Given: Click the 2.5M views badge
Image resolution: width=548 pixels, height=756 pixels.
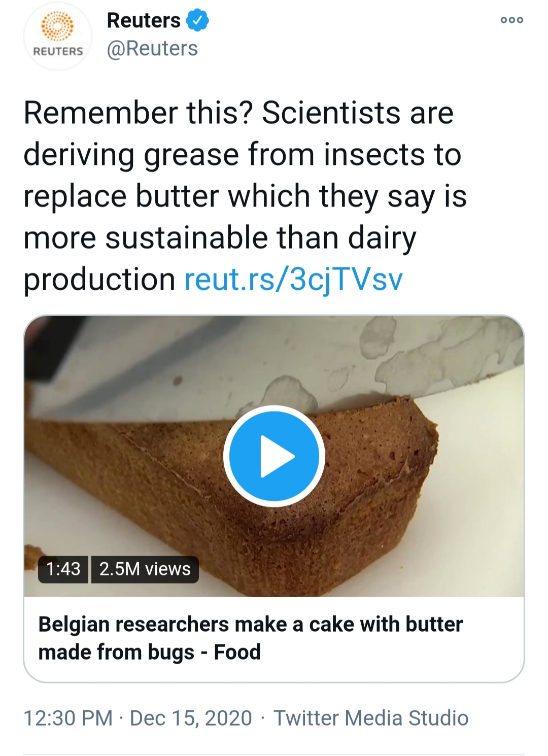Looking at the screenshot, I should click(145, 569).
